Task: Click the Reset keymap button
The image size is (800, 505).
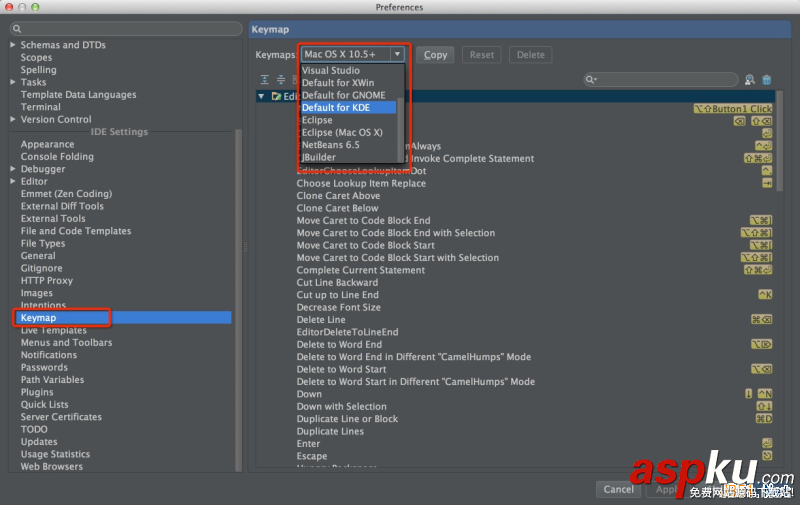Action: pyautogui.click(x=482, y=55)
